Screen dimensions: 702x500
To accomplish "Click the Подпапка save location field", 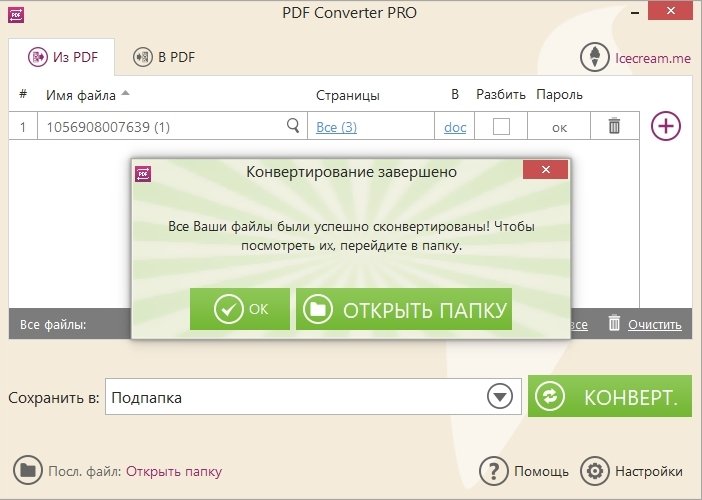I will [x=313, y=397].
